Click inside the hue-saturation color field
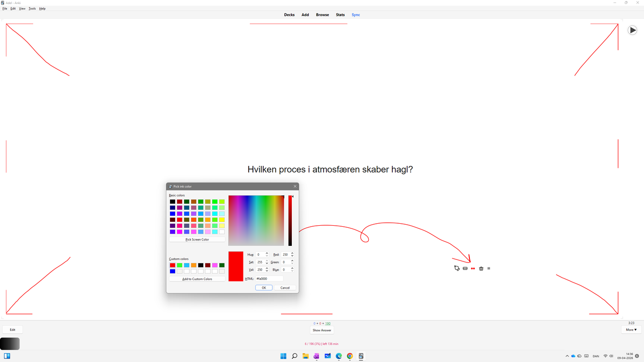 [x=257, y=220]
